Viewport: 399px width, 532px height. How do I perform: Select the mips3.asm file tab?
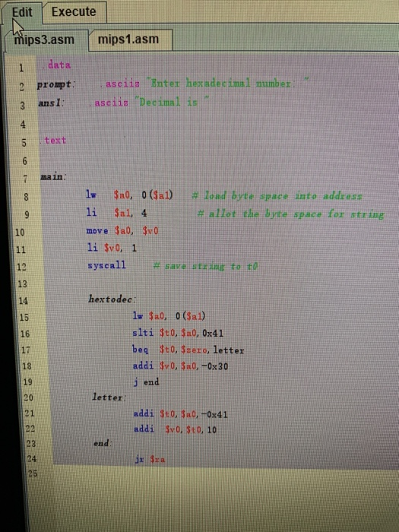coord(44,40)
